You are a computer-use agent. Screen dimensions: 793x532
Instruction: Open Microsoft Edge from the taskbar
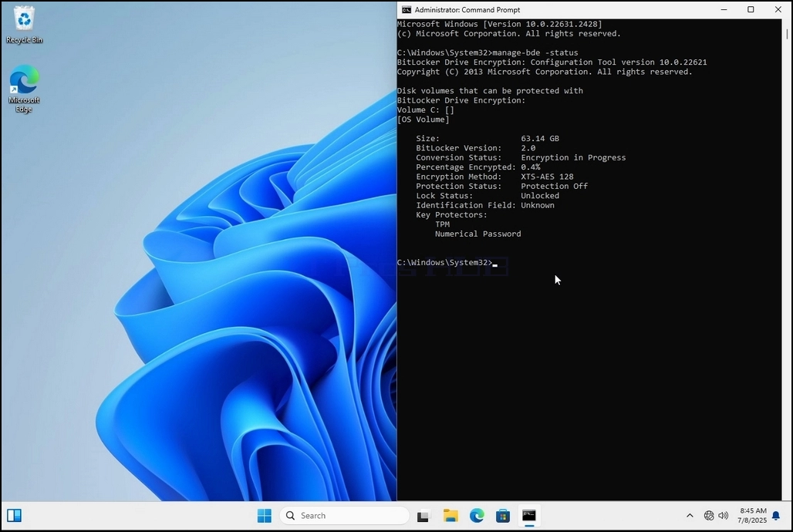[x=477, y=515]
